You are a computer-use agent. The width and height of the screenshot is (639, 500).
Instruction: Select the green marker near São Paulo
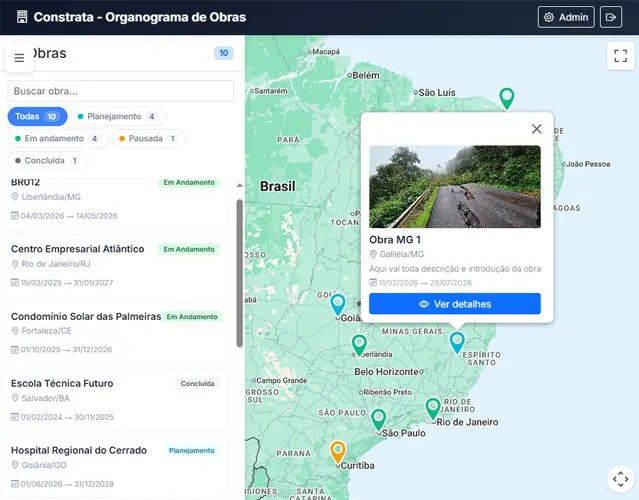[x=378, y=418]
